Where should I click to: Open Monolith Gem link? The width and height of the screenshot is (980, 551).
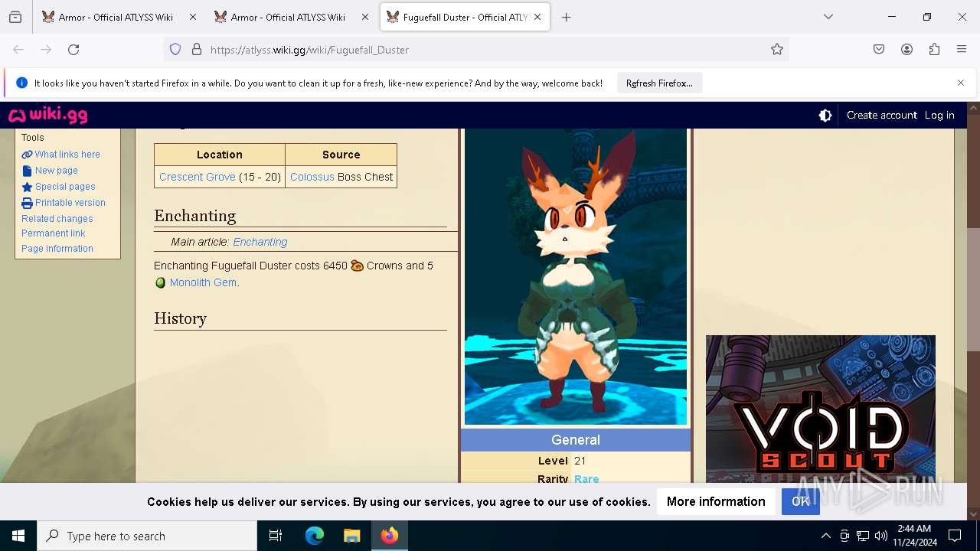203,282
